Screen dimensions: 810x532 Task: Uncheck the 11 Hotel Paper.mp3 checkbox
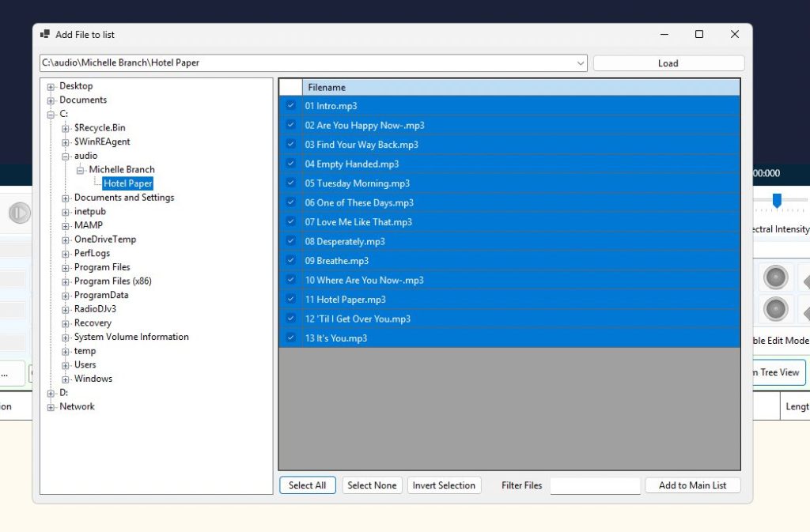point(290,299)
